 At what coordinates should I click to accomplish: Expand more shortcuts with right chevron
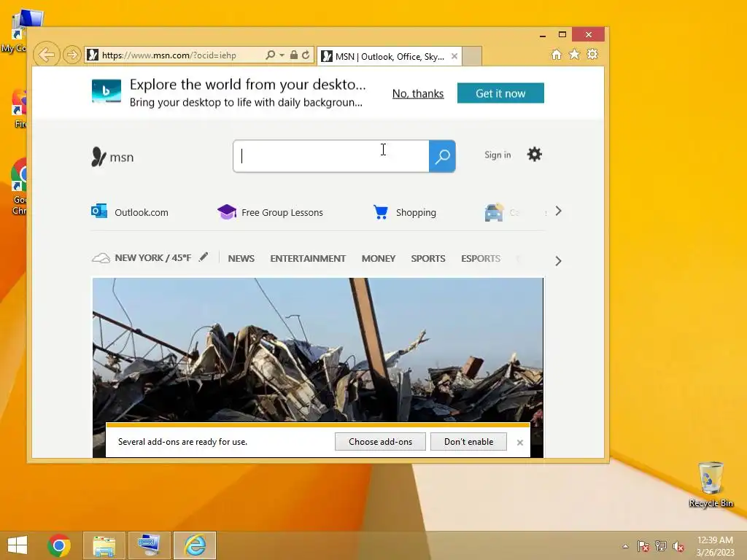click(558, 211)
